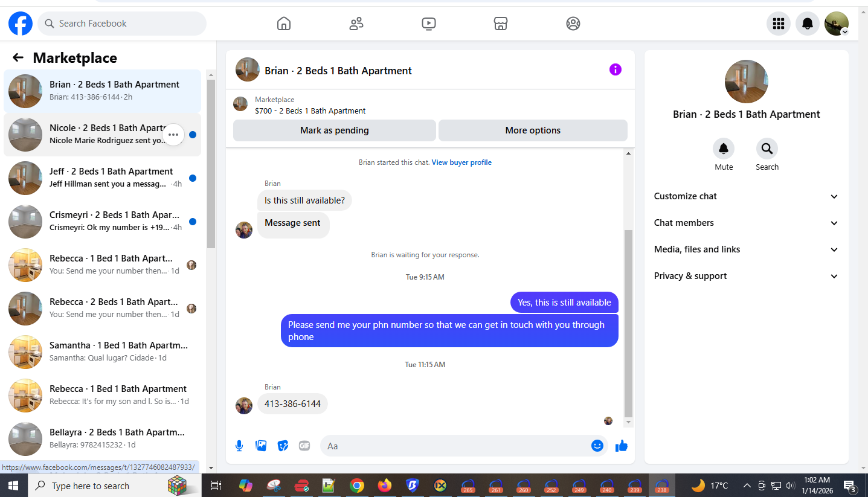Attach a file with the photo icon
This screenshot has height=497, width=868.
[261, 446]
